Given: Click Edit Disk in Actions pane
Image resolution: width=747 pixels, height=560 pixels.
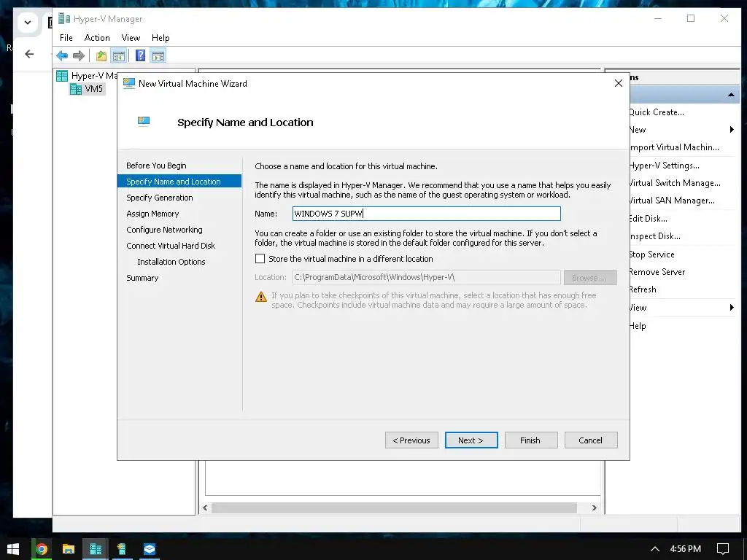Looking at the screenshot, I should pos(648,219).
